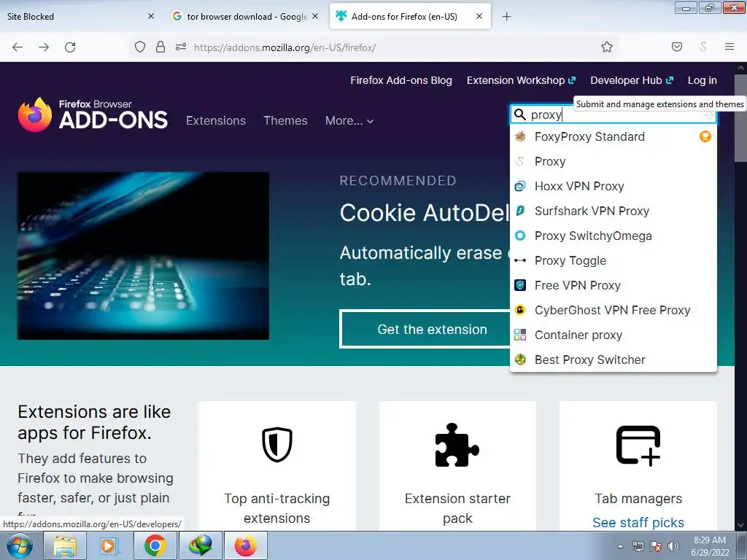Click the puzzle piece starter pack icon

click(x=457, y=445)
